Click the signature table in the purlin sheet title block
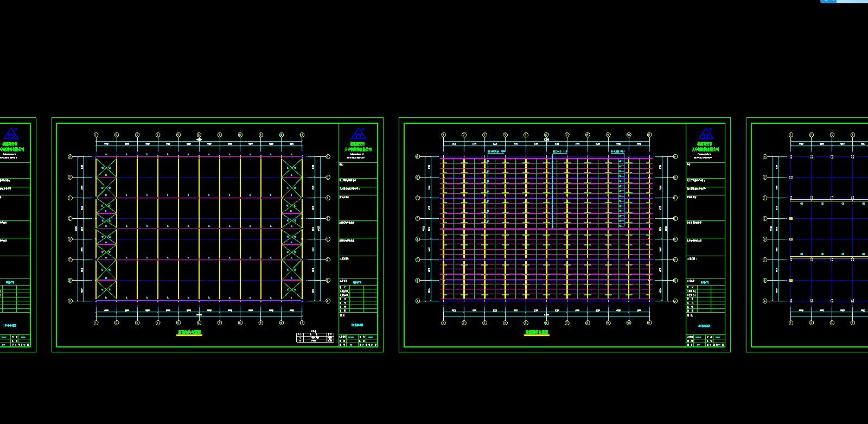The image size is (868, 424). pyautogui.click(x=705, y=298)
